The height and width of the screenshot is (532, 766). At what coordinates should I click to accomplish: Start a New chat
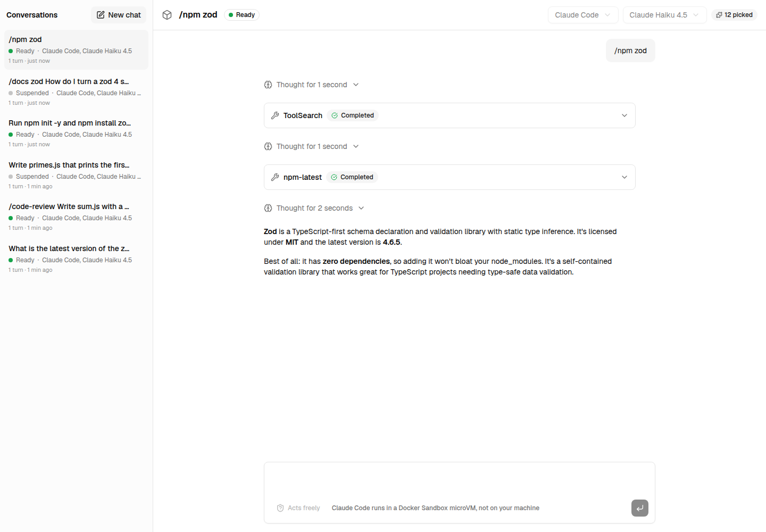pos(119,15)
